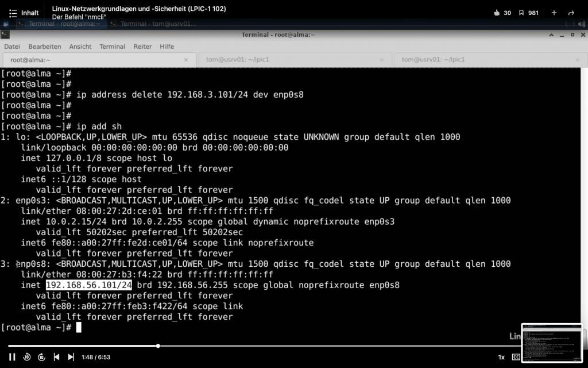
Task: Jump to the next video
Action: tap(71, 357)
